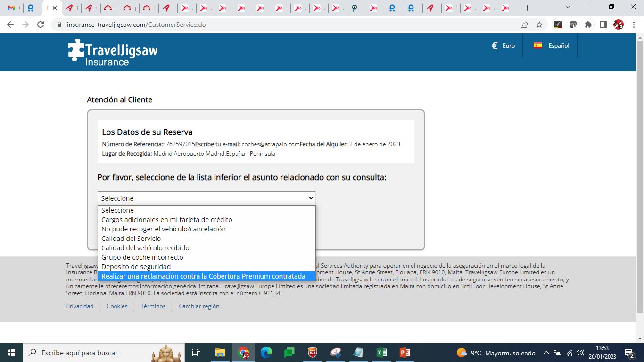
Task: Choose 'Calidad del vehículo recibido' option
Action: pos(206,248)
